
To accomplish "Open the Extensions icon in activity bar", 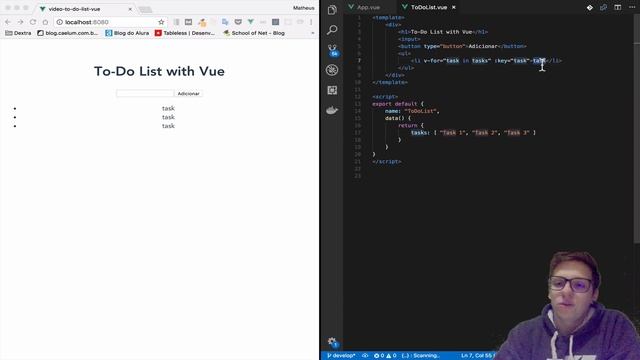I will [x=332, y=90].
